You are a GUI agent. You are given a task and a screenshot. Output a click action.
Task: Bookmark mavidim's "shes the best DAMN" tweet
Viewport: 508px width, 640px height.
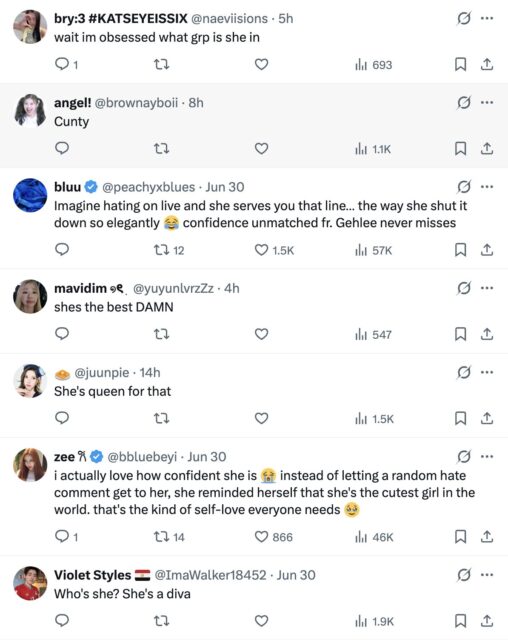460,334
